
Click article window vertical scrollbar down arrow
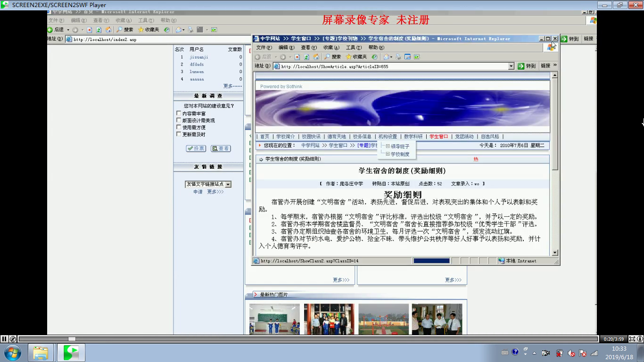pyautogui.click(x=555, y=253)
